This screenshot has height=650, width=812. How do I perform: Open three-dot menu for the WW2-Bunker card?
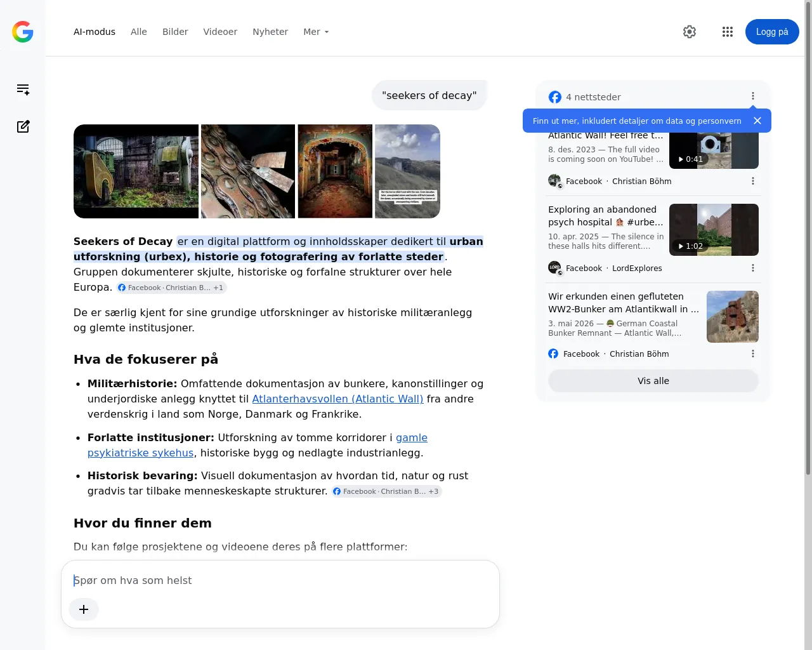click(753, 354)
